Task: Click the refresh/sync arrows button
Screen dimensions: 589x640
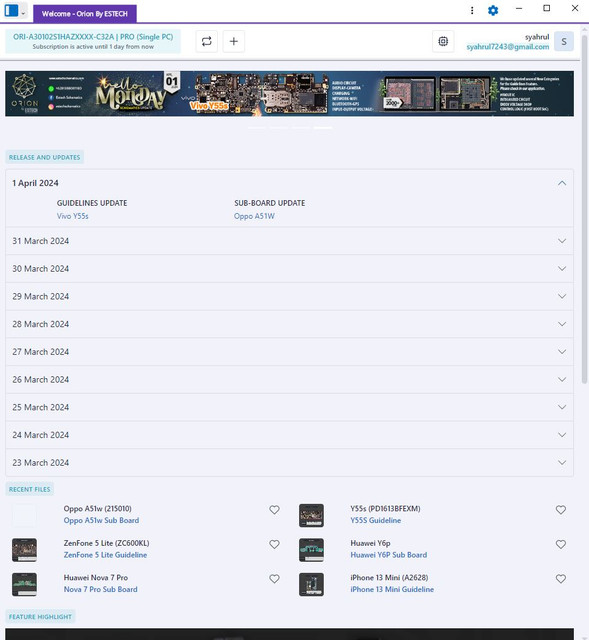Action: pyautogui.click(x=207, y=41)
